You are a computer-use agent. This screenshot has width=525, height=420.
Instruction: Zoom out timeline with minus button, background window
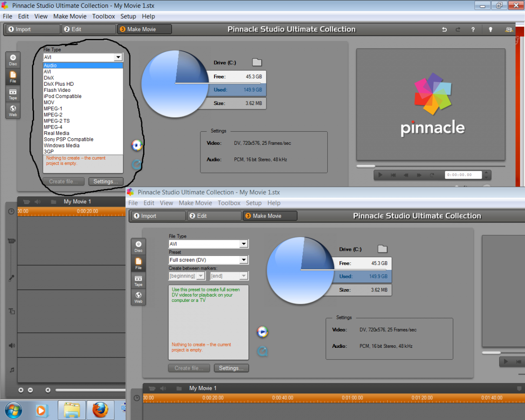pyautogui.click(x=30, y=390)
